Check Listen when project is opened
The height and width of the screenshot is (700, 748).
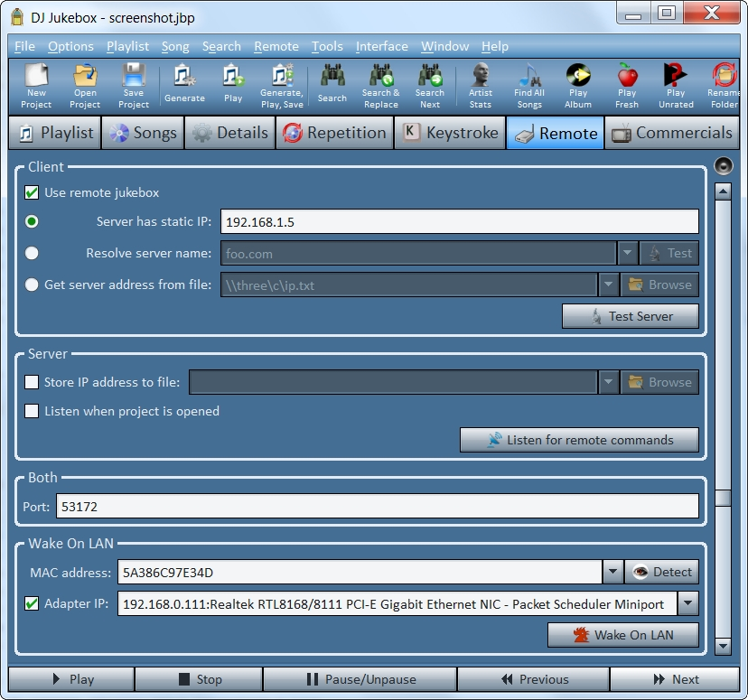point(32,411)
